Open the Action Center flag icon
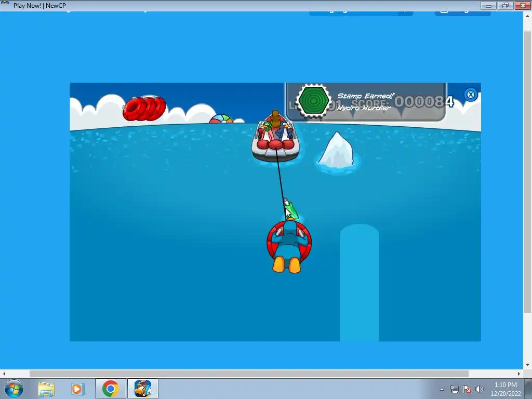The width and height of the screenshot is (532, 399). click(x=467, y=389)
